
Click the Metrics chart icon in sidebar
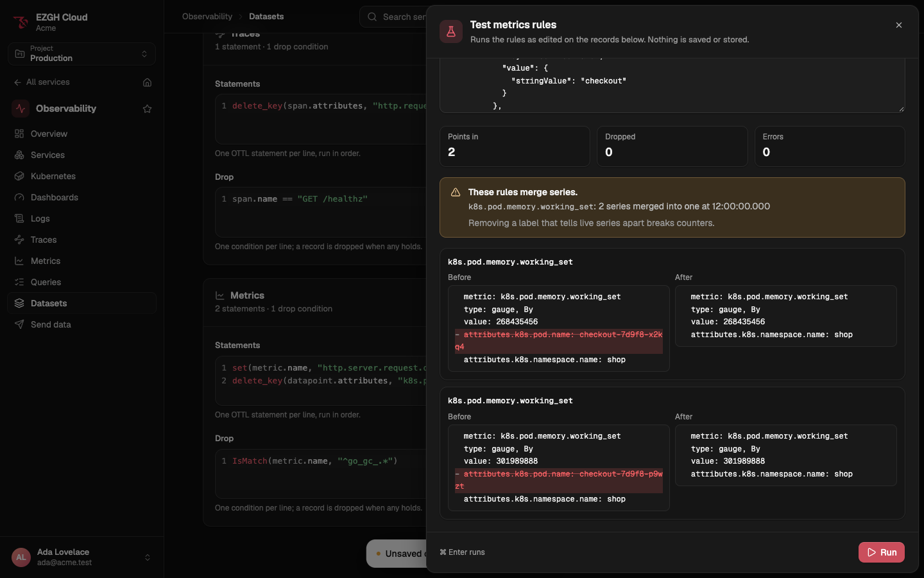(19, 261)
